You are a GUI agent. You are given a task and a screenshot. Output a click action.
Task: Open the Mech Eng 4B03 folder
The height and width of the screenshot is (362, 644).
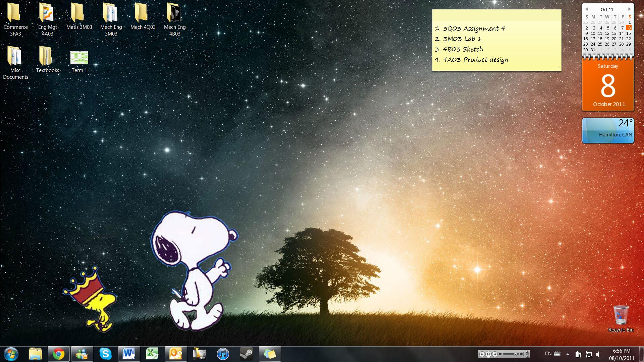tap(175, 19)
